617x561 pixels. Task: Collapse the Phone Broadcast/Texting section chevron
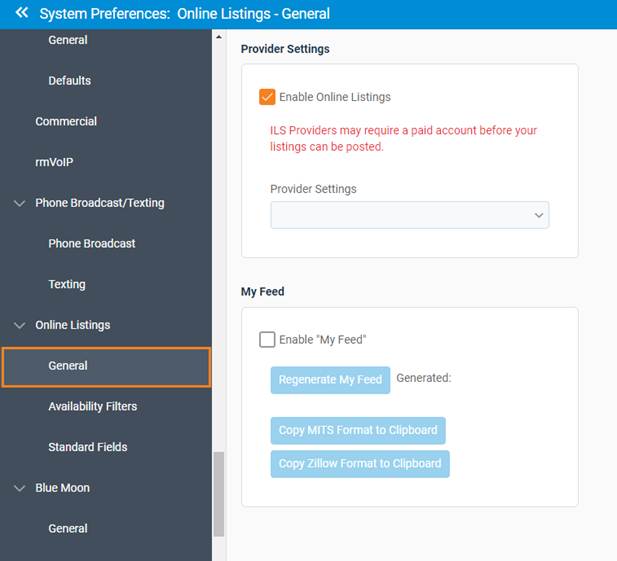[x=19, y=203]
